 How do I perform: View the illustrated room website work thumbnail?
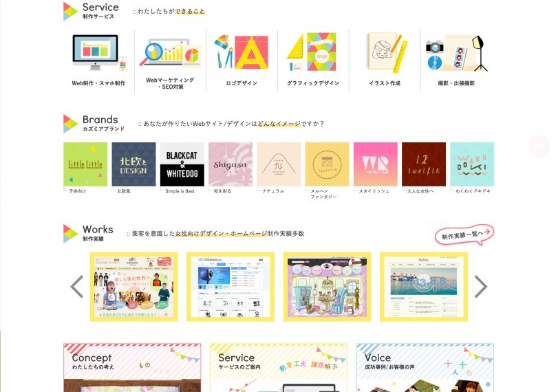327,287
